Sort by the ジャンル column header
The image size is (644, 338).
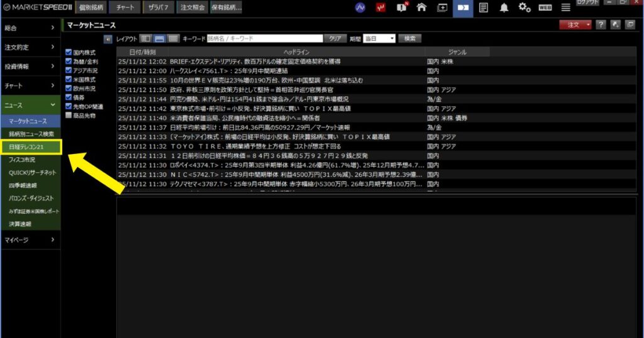[x=457, y=52]
